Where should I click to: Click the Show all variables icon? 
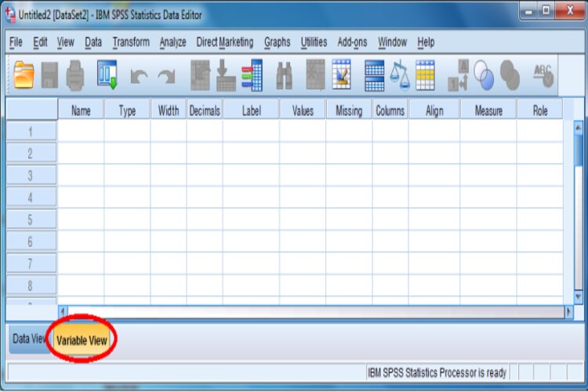click(x=510, y=75)
